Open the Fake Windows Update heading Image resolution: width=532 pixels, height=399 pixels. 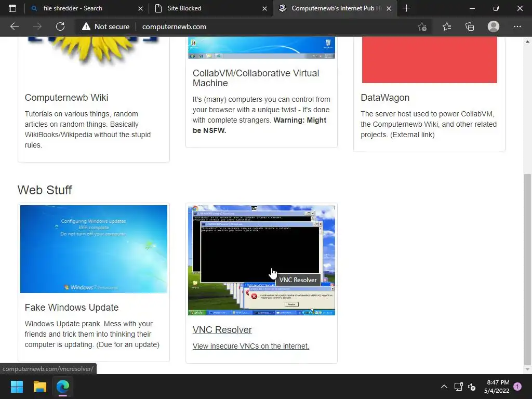[x=72, y=308]
